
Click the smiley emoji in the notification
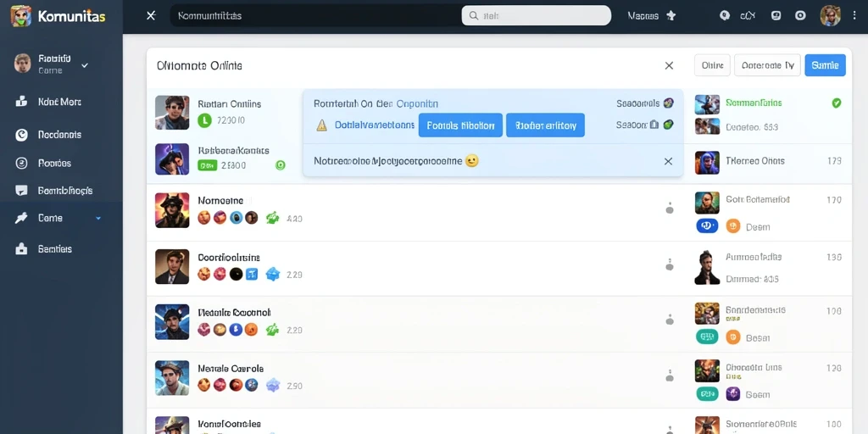(x=471, y=161)
